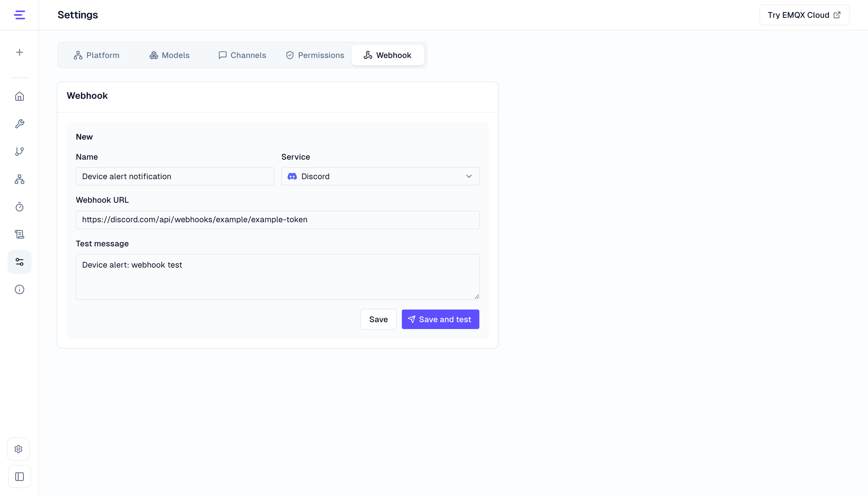Click the textarea resize handle corner
This screenshot has height=495, width=868.
(477, 297)
